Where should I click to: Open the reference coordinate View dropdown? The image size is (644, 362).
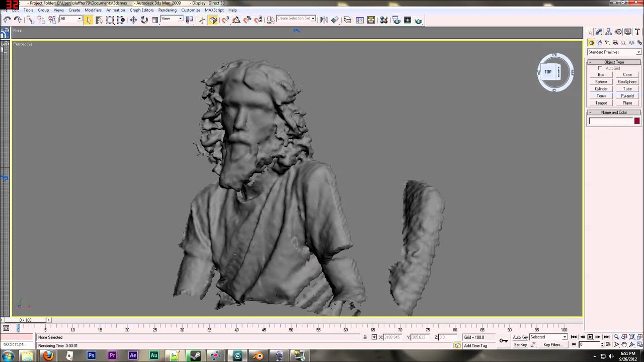[172, 19]
